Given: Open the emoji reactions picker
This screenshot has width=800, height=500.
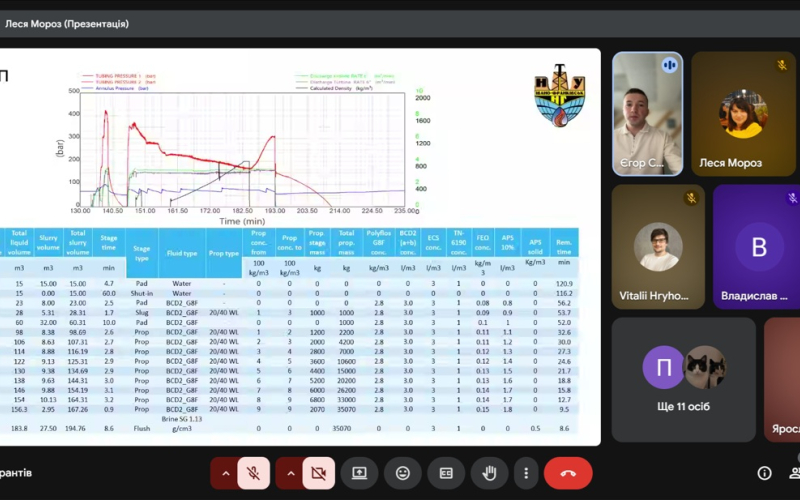Looking at the screenshot, I should (x=403, y=473).
